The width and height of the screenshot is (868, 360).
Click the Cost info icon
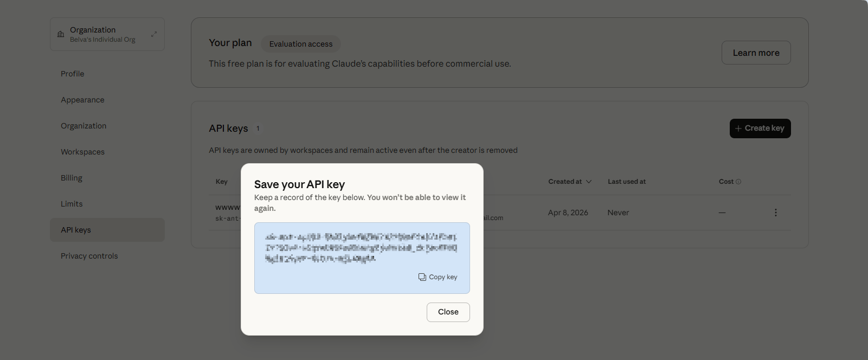coord(738,182)
